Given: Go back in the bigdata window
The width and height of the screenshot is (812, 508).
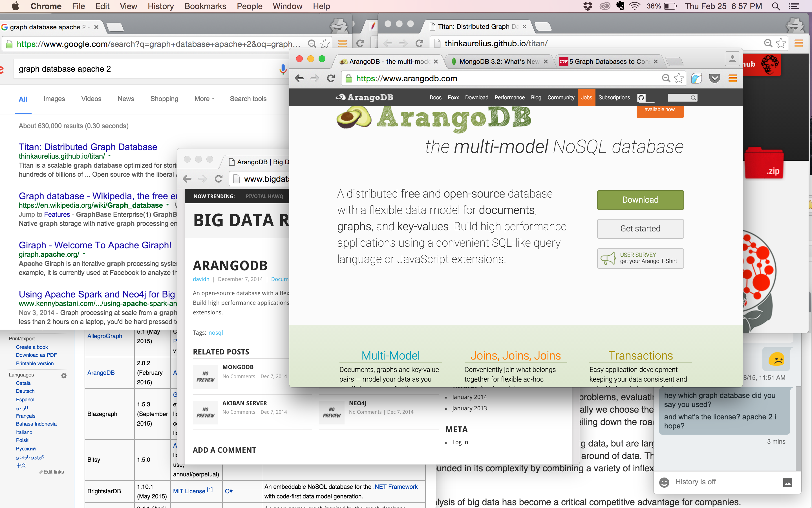Looking at the screenshot, I should pos(187,179).
